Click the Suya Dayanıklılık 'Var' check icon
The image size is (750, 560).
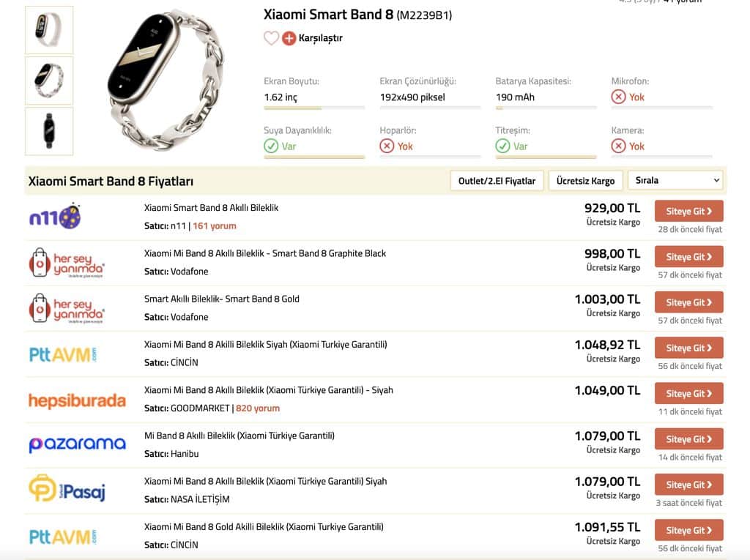(x=271, y=146)
